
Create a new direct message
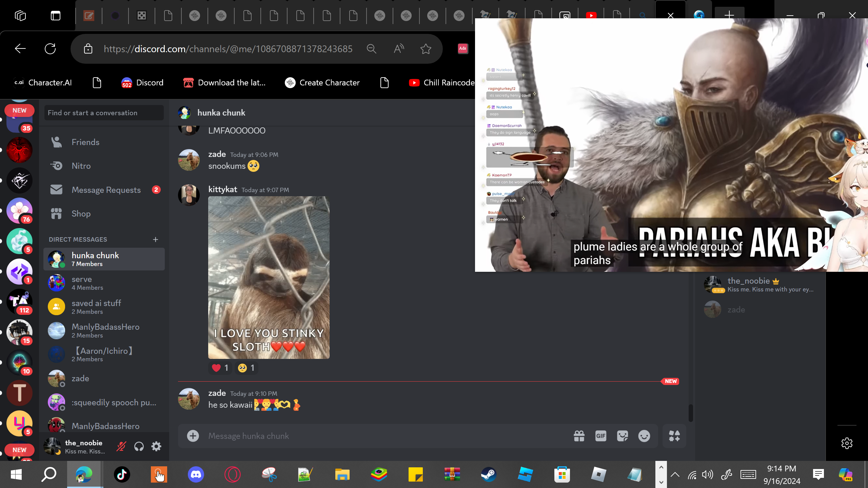[156, 240]
